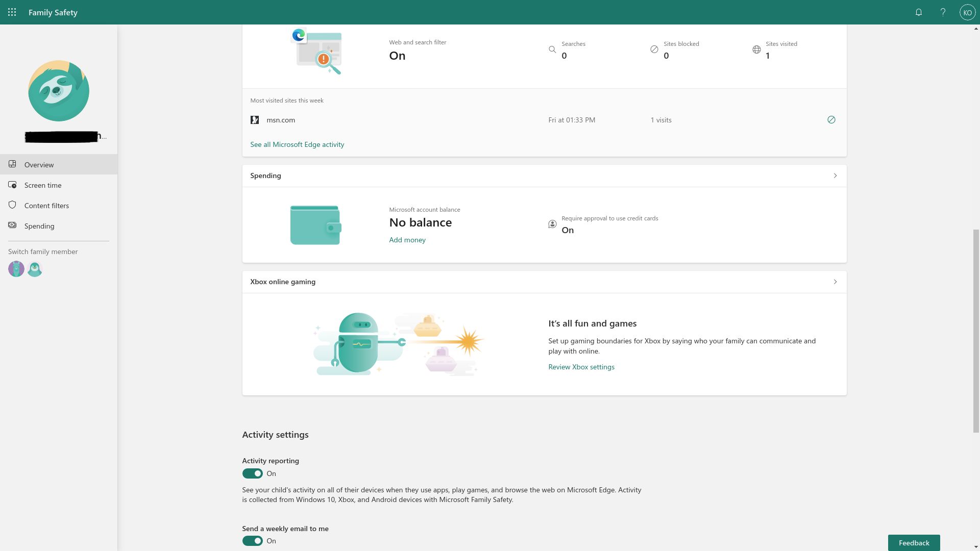The height and width of the screenshot is (551, 980).
Task: Open Review Xbox settings link
Action: click(x=581, y=367)
